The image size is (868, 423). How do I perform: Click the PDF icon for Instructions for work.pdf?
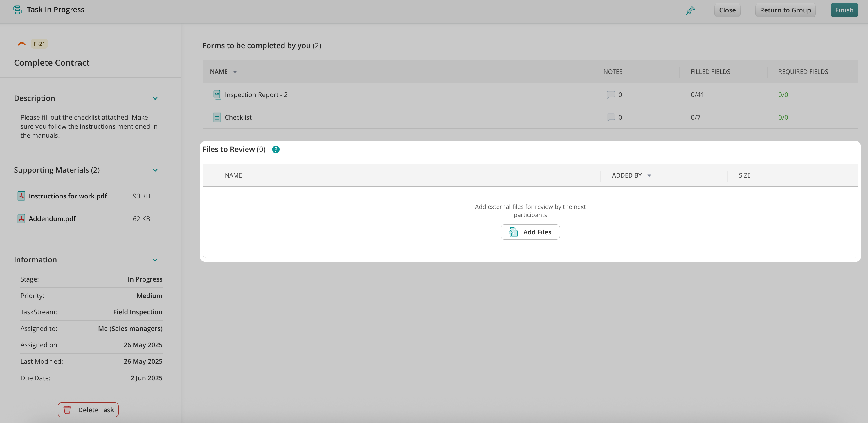tap(21, 196)
